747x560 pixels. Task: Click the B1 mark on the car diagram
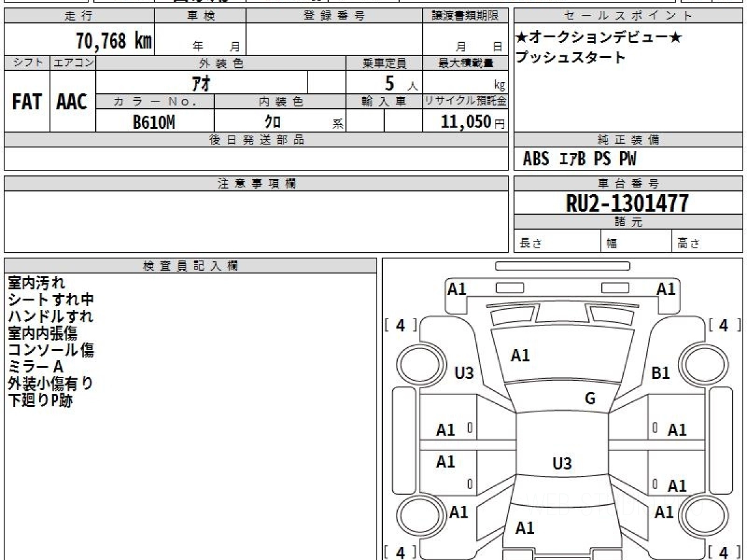click(660, 373)
